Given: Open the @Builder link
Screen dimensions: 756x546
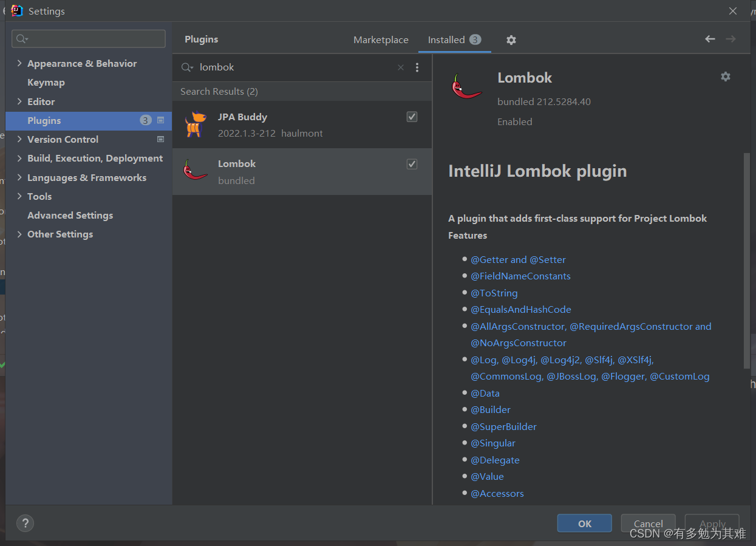Looking at the screenshot, I should point(491,409).
